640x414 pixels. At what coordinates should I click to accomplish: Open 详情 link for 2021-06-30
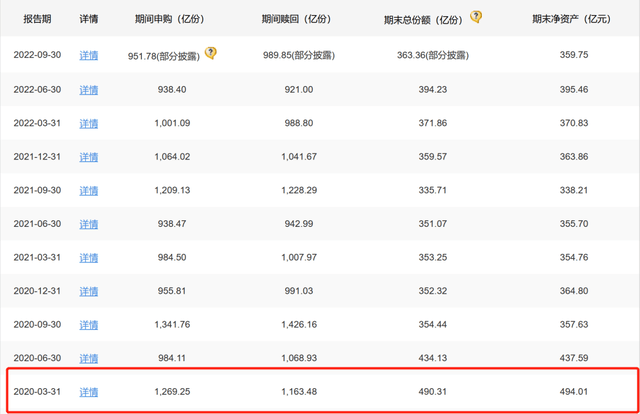click(89, 224)
